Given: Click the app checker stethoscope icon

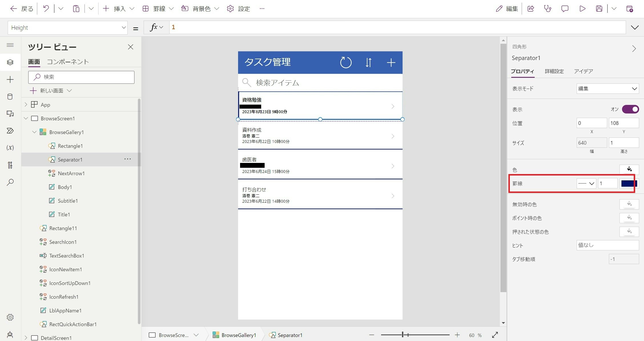Looking at the screenshot, I should (x=548, y=9).
